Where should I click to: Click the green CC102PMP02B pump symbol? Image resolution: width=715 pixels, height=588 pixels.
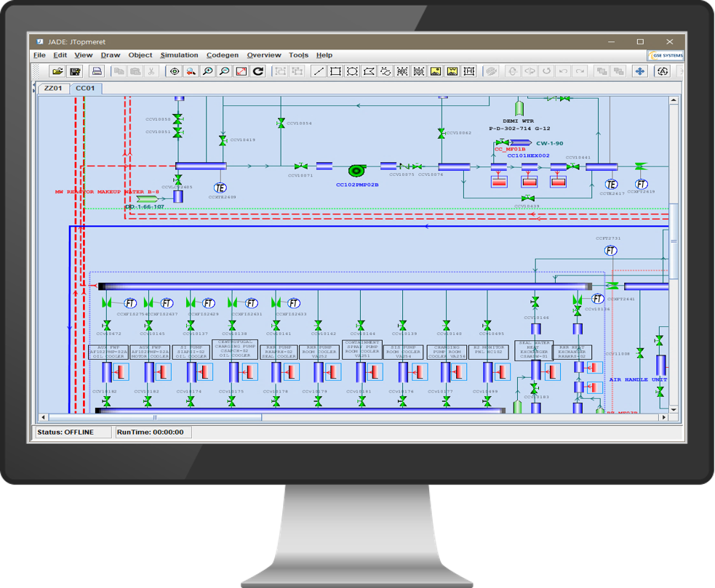click(356, 171)
